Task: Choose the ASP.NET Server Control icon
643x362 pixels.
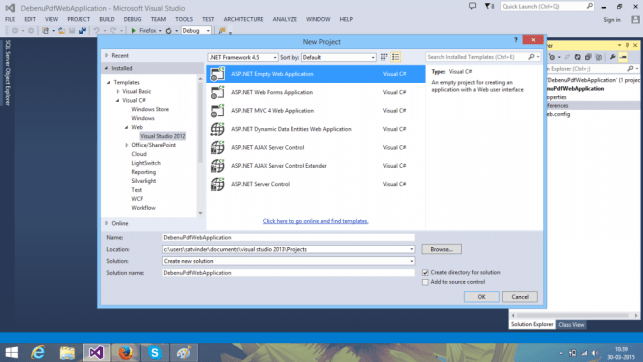Action: [x=218, y=184]
